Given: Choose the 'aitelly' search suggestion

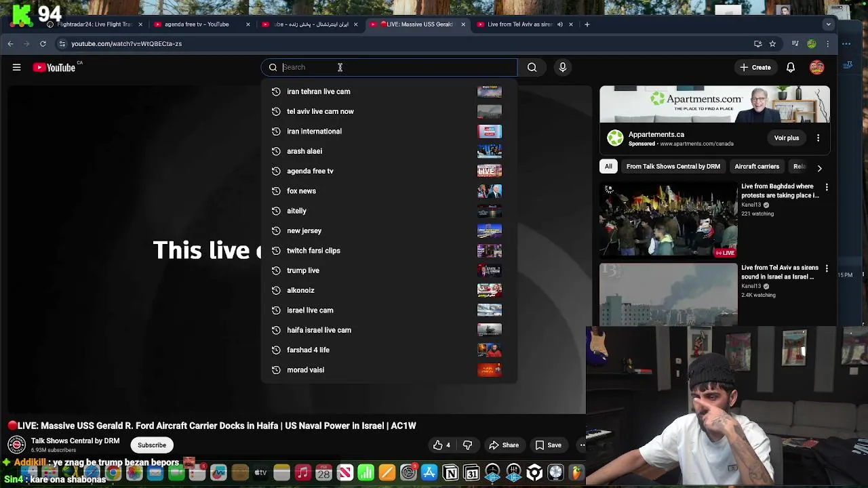Looking at the screenshot, I should tap(389, 211).
